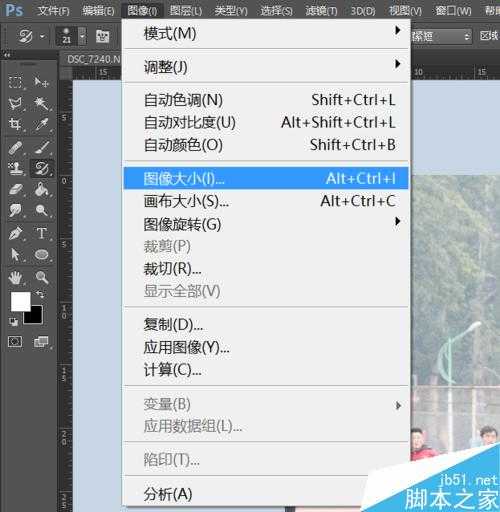Choose 应用图像(Y)... menu item
The height and width of the screenshot is (512, 500).
point(266,347)
